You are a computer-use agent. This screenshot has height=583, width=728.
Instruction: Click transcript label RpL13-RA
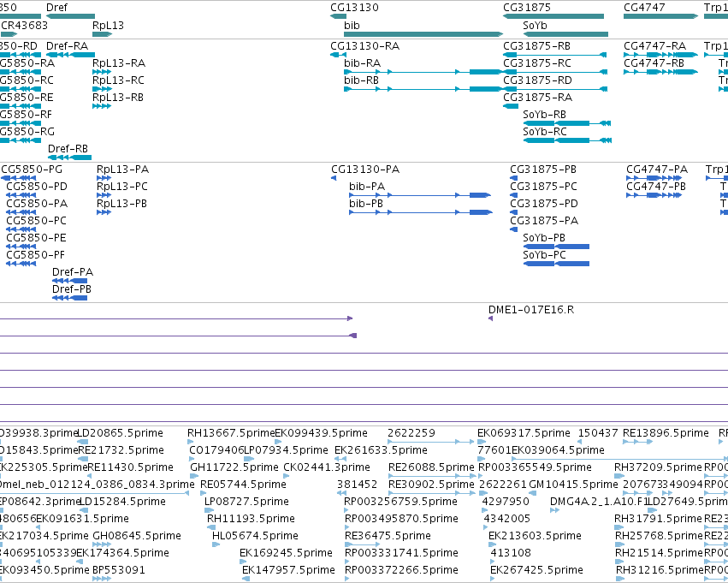pos(119,63)
